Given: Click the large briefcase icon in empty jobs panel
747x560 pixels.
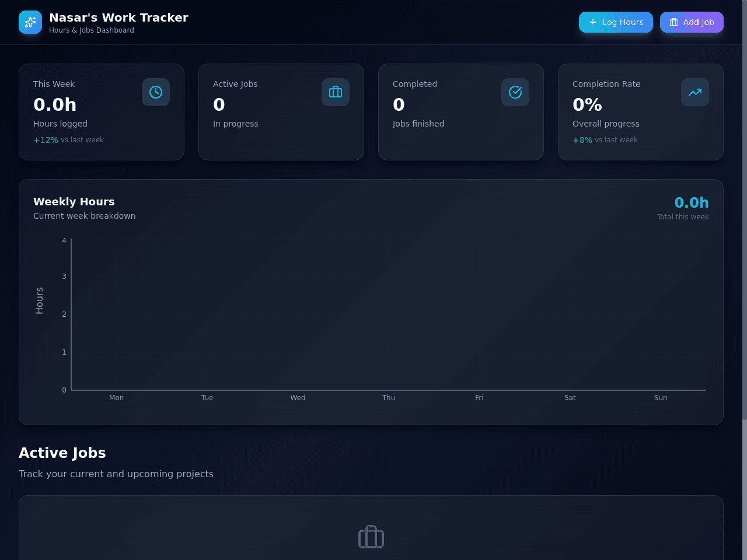Looking at the screenshot, I should point(371,537).
